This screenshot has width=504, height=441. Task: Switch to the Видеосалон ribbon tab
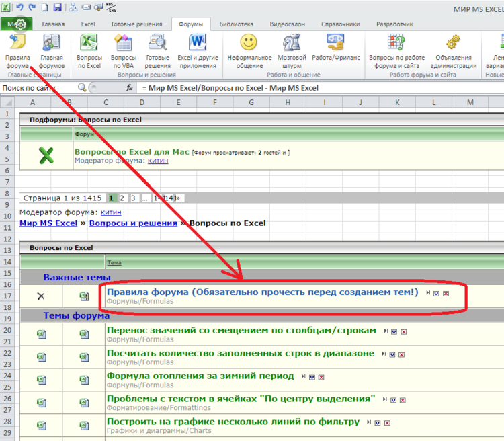[x=288, y=24]
